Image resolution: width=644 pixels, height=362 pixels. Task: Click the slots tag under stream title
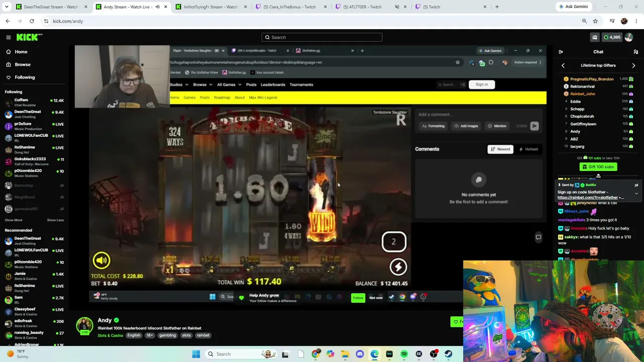click(186, 335)
